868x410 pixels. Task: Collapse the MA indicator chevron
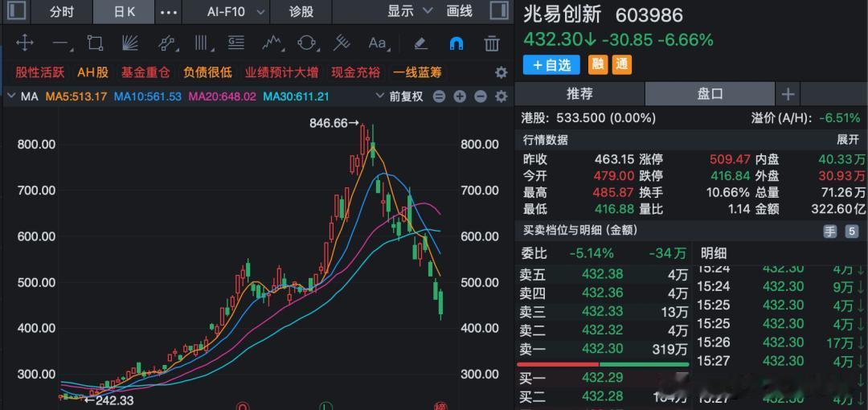(11, 96)
